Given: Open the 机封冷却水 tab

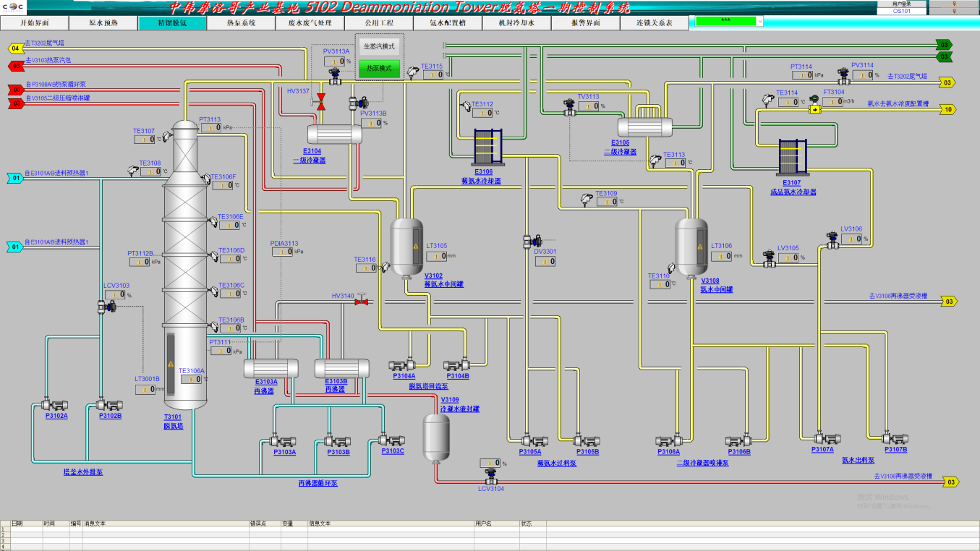Looking at the screenshot, I should [x=516, y=22].
